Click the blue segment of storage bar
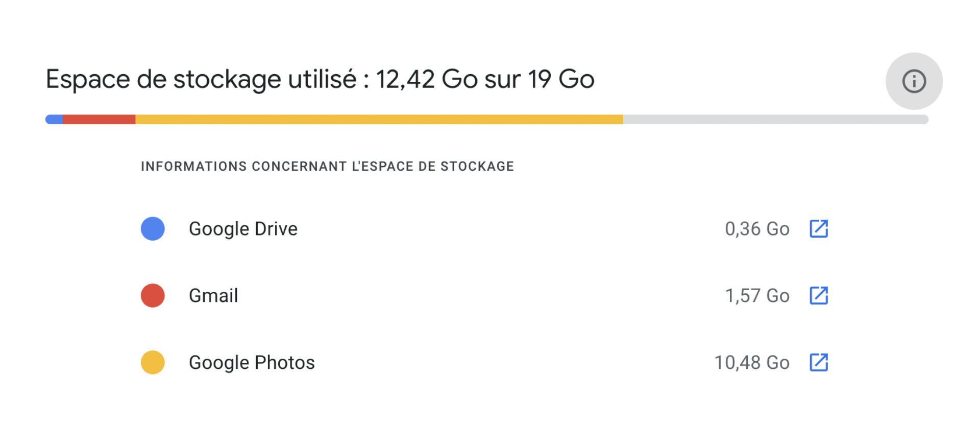Image resolution: width=980 pixels, height=443 pixels. coord(54,120)
